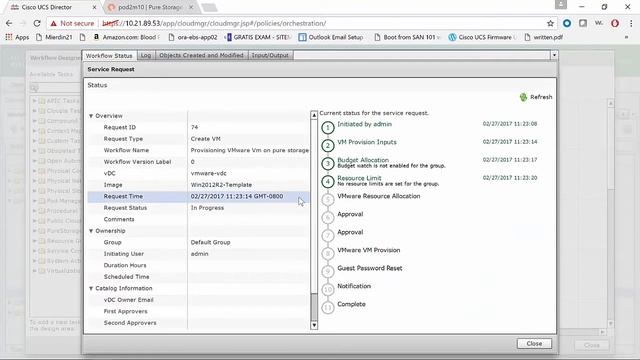Click the Request Status In Progress value
640x360 pixels.
click(207, 208)
